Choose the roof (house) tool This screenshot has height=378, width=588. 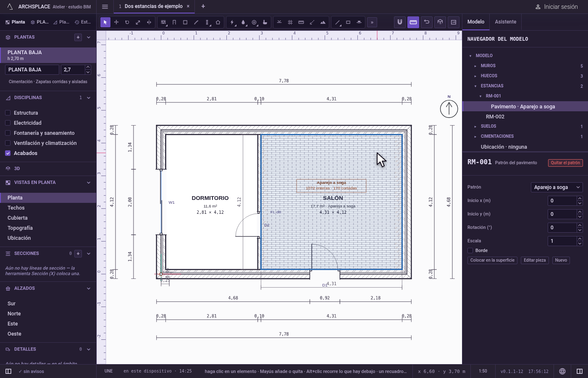(x=218, y=22)
